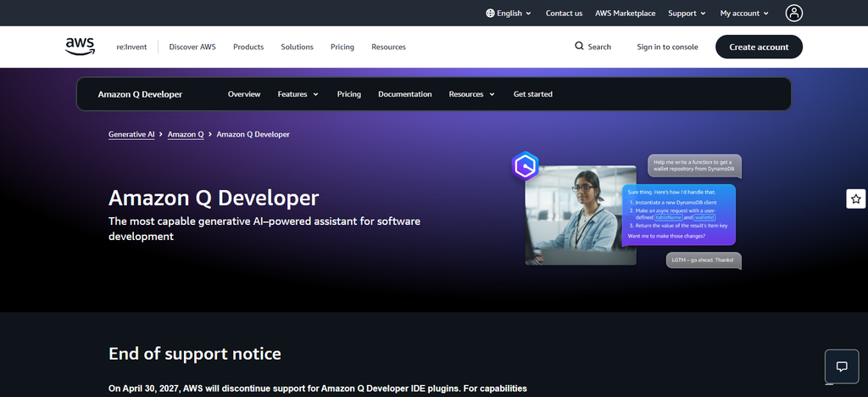The width and height of the screenshot is (868, 397).
Task: Click the Amazon Q Developer nav title
Action: 140,94
